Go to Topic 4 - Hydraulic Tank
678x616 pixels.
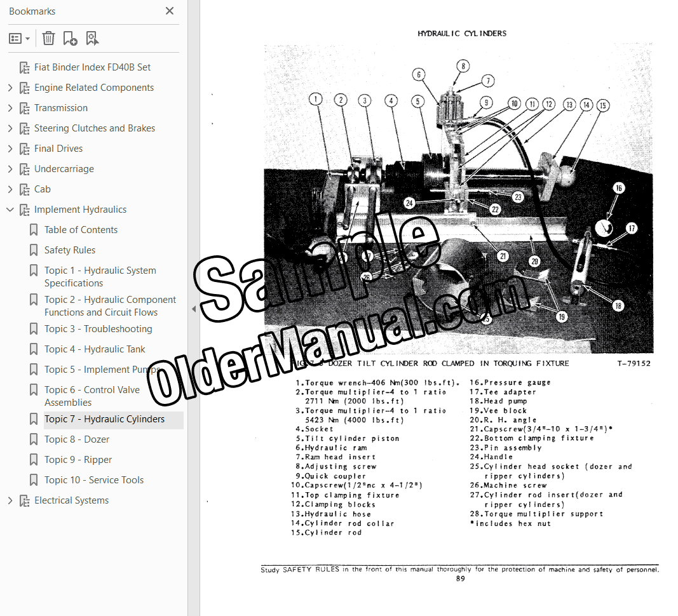95,349
